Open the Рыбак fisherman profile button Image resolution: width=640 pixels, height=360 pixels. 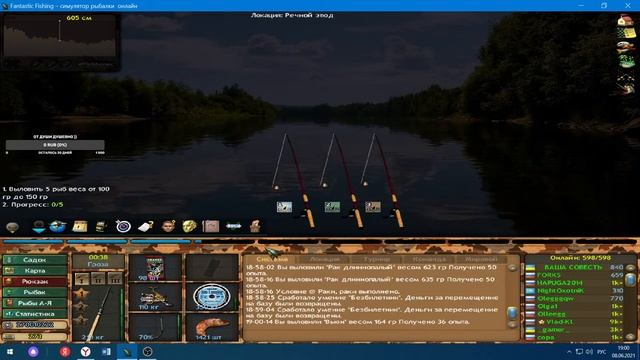tap(35, 292)
